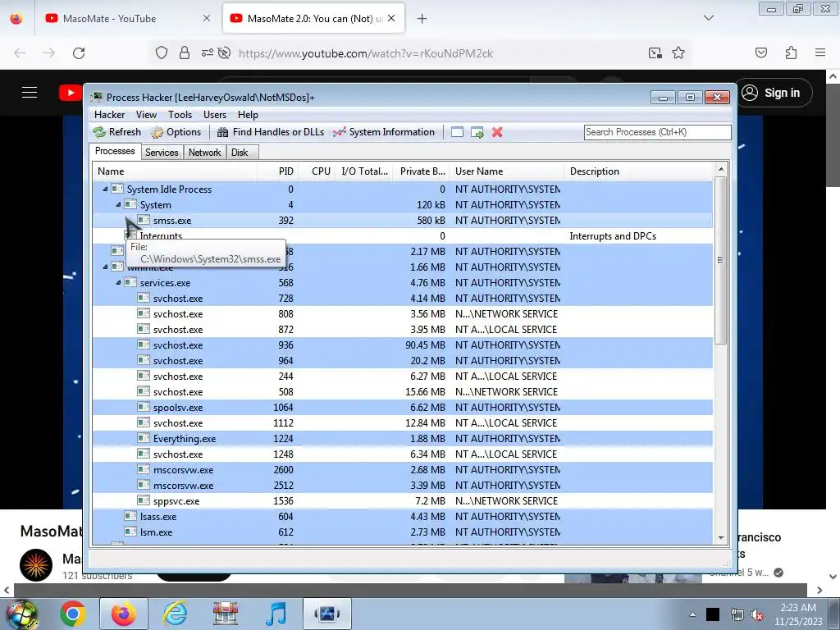Click the process list vertical scrollbar thumb
This screenshot has height=630, width=840.
[720, 260]
